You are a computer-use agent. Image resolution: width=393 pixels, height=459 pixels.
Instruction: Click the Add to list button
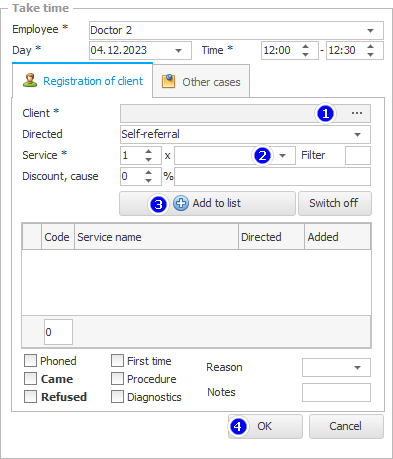click(207, 203)
